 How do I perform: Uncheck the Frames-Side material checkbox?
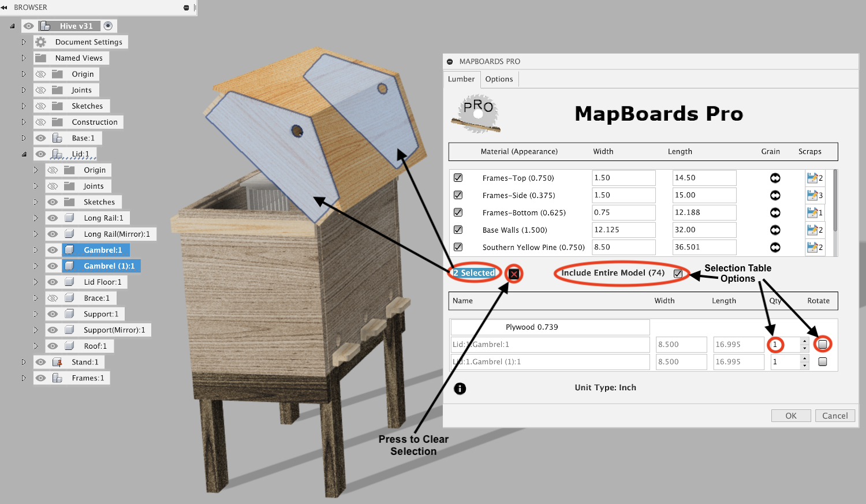(x=458, y=195)
